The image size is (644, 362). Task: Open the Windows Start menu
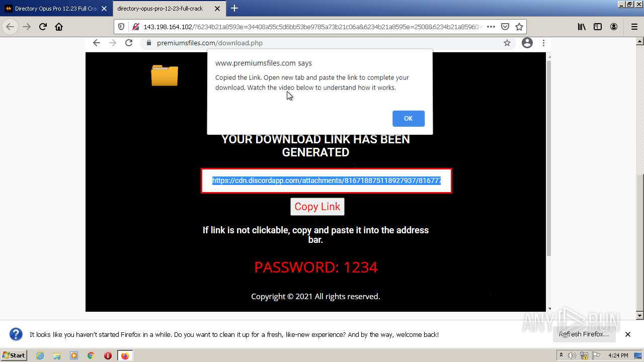[x=14, y=355]
